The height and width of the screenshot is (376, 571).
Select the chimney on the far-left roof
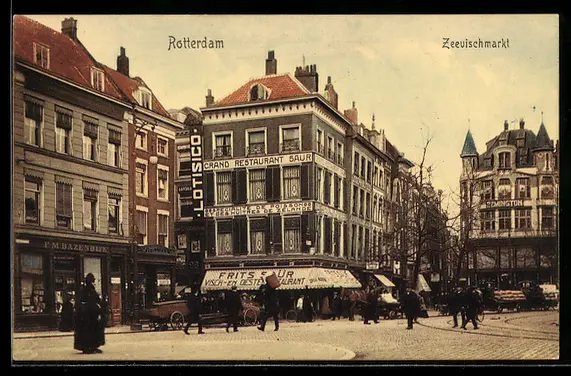click(69, 28)
